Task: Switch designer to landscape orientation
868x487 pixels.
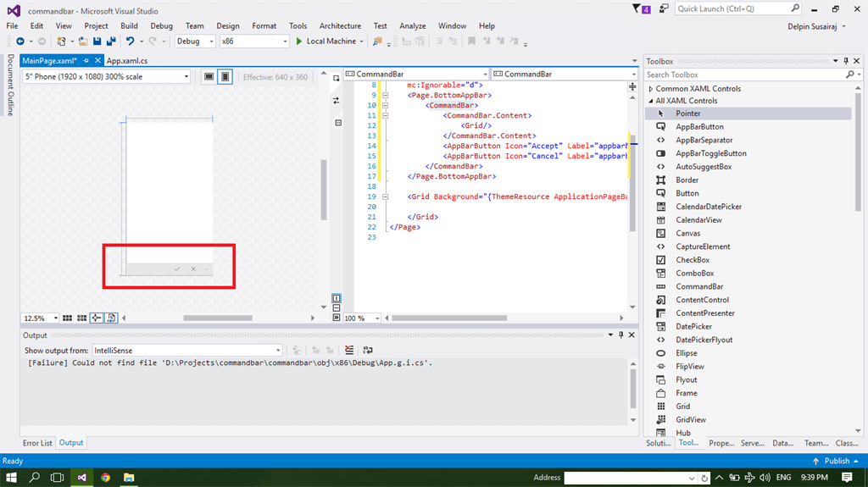Action: 209,77
